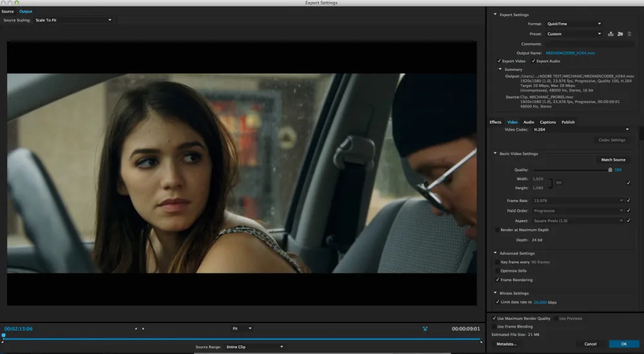Click the Comments text field
This screenshot has height=354, width=644.
pos(589,43)
